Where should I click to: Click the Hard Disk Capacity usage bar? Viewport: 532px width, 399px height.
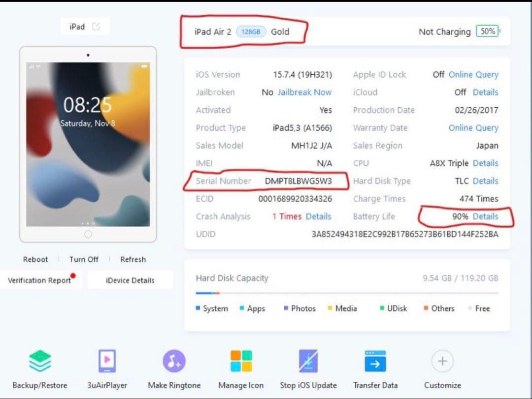(x=347, y=293)
